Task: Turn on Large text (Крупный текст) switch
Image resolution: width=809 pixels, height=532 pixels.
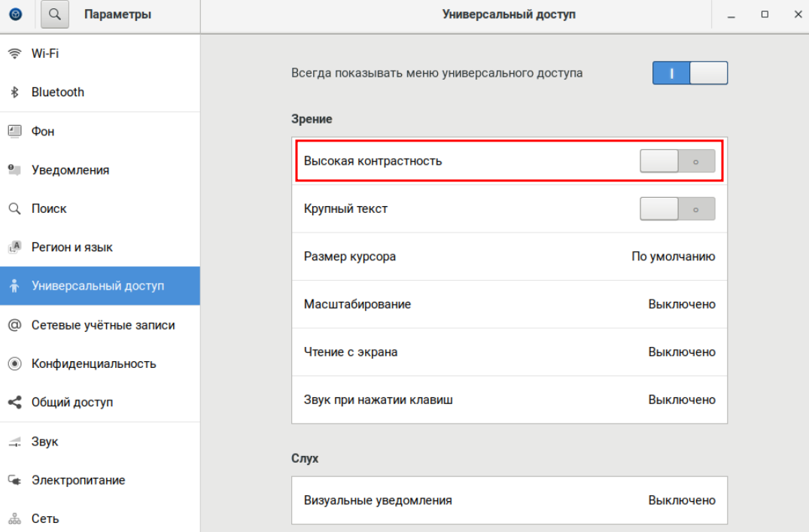Action: pos(677,208)
